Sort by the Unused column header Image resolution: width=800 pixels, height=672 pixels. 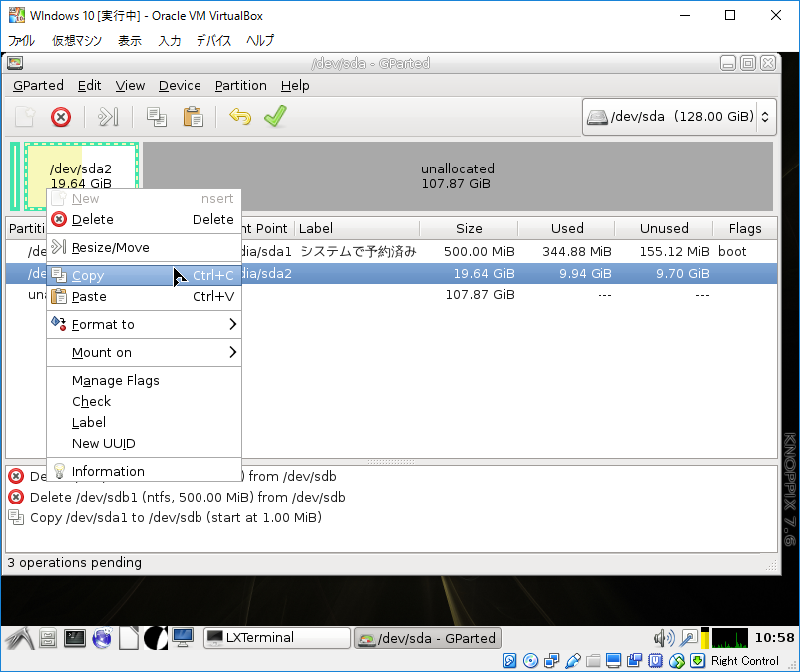(664, 228)
